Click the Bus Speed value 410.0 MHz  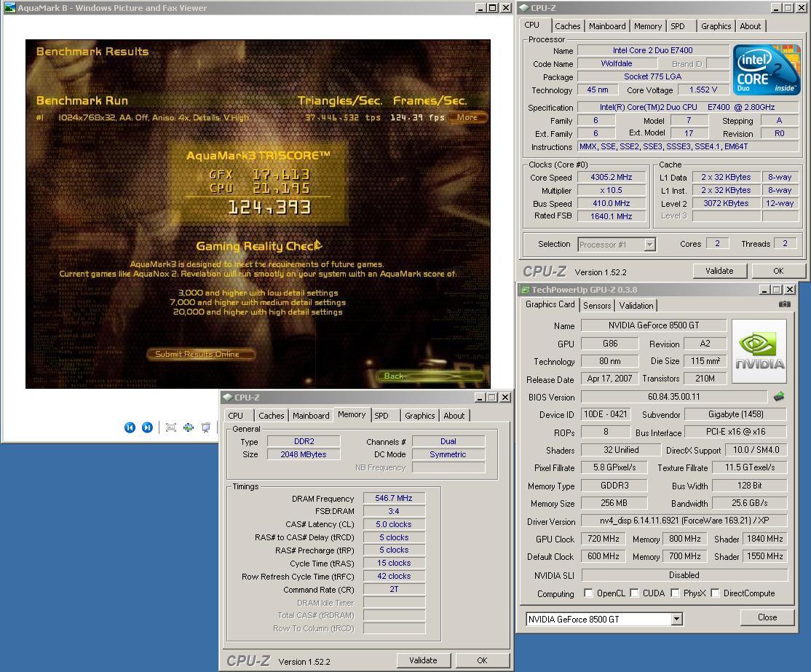pos(612,203)
